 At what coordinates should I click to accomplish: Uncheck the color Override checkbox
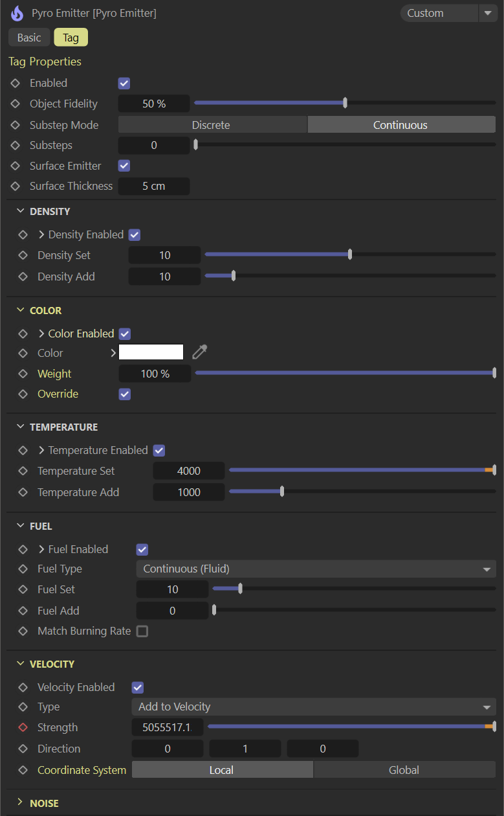click(125, 394)
